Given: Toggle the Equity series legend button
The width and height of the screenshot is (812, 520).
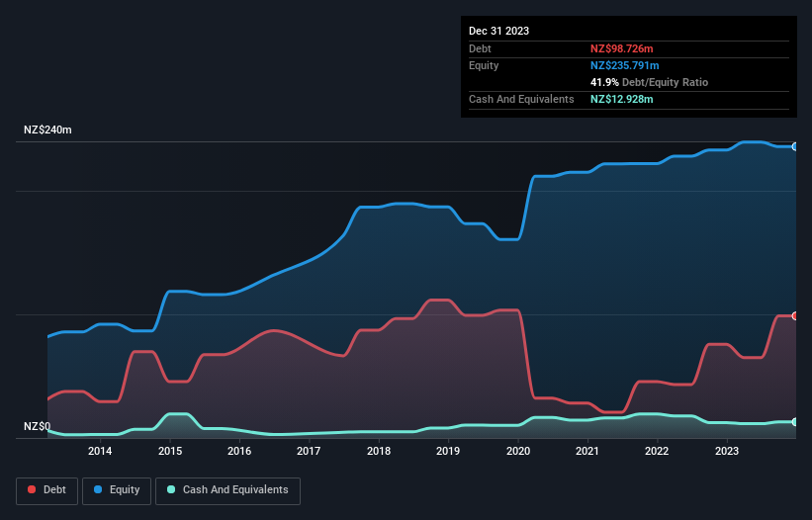Looking at the screenshot, I should pos(117,490).
